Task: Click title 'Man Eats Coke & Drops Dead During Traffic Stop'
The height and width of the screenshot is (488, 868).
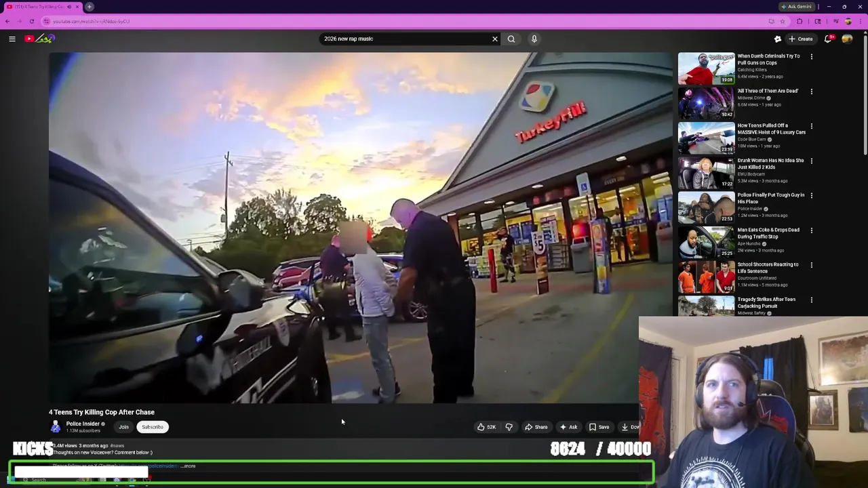Action: (x=768, y=233)
